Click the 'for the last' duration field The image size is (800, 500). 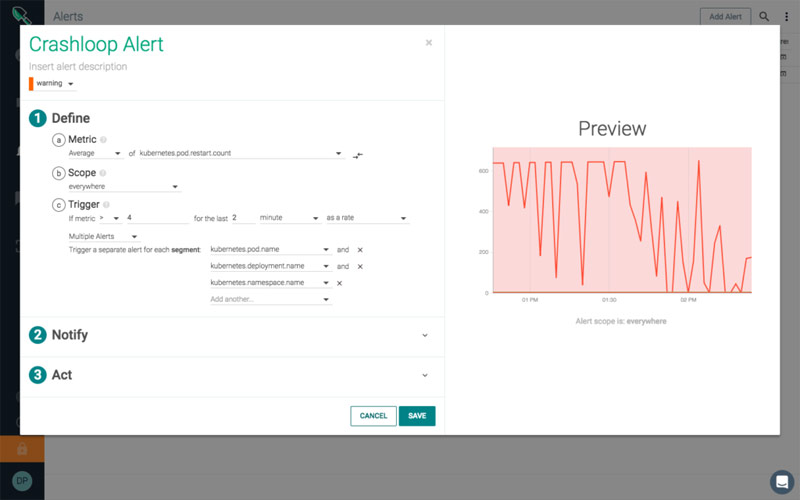tap(243, 218)
